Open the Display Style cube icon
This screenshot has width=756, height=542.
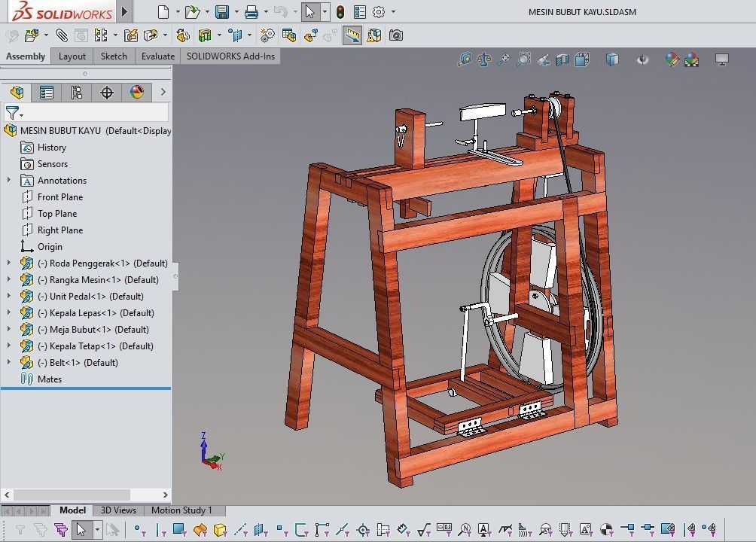coord(612,59)
